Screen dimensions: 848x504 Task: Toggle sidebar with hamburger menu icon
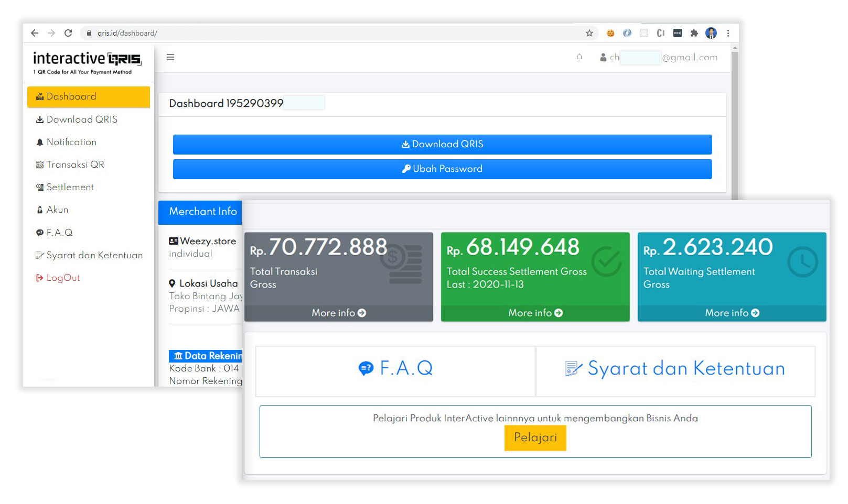(x=170, y=57)
